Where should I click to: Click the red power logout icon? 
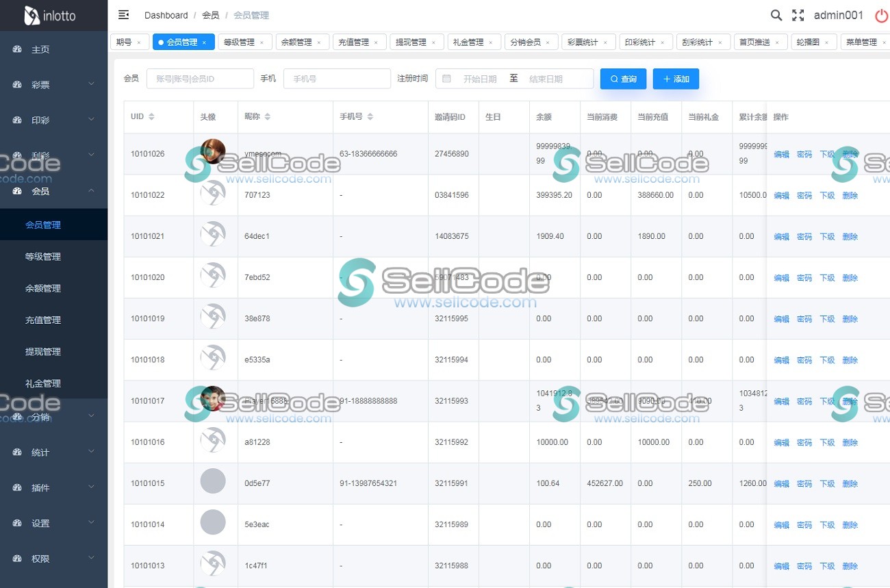[x=881, y=15]
